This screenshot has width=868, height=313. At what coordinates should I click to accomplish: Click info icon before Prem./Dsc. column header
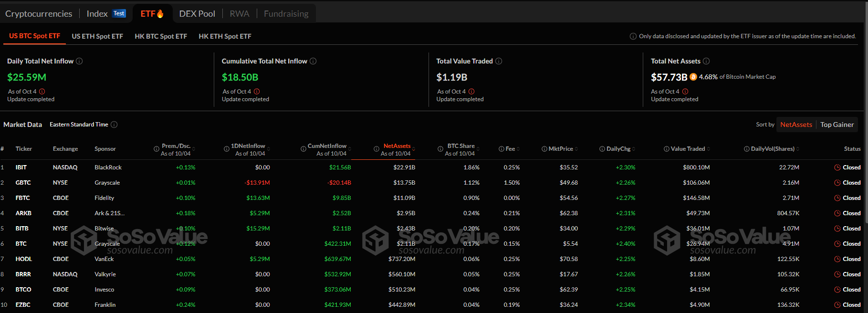tap(157, 149)
